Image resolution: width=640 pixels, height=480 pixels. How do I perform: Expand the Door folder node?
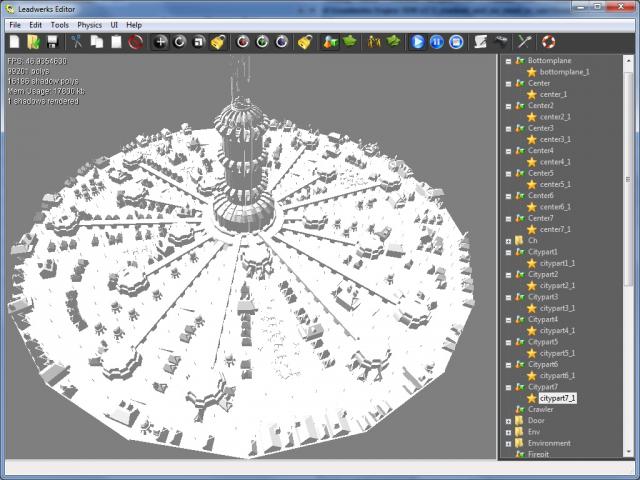tap(508, 421)
